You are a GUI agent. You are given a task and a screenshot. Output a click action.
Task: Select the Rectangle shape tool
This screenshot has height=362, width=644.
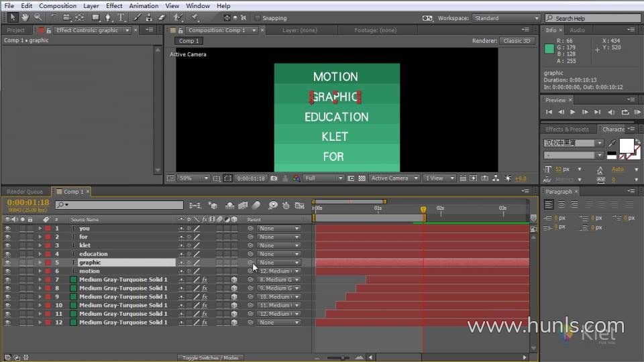click(95, 17)
